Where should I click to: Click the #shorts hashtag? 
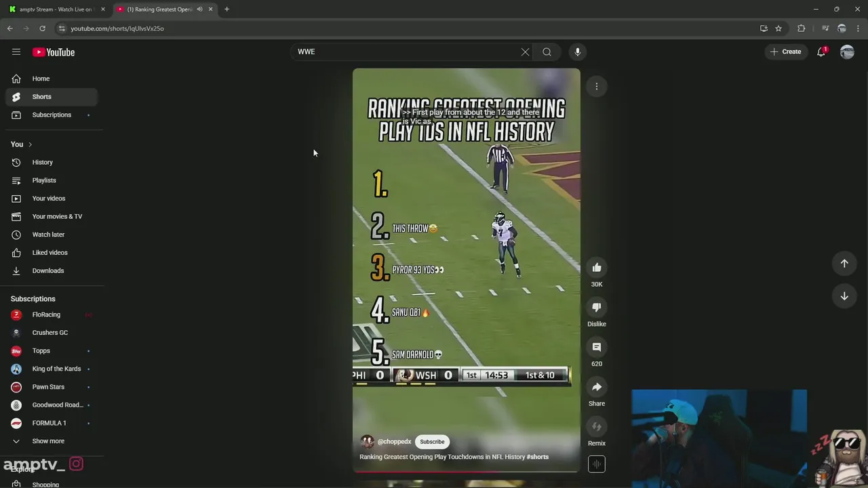tap(538, 457)
